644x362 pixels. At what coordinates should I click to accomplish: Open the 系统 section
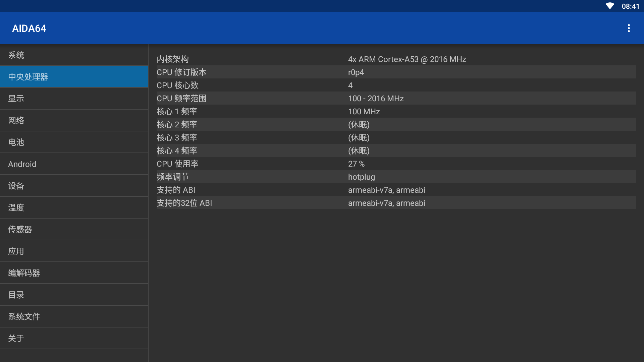pyautogui.click(x=74, y=55)
